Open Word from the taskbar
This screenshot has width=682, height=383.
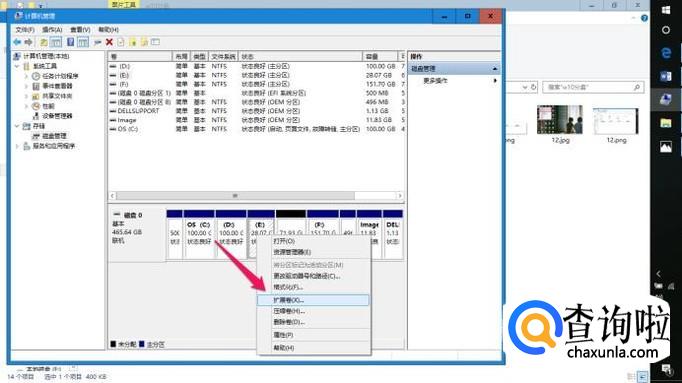click(666, 77)
